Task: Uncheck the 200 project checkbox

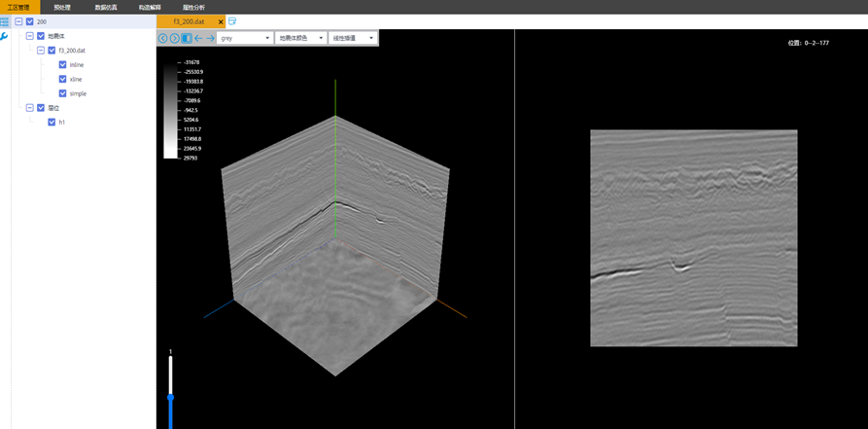Action: click(30, 21)
